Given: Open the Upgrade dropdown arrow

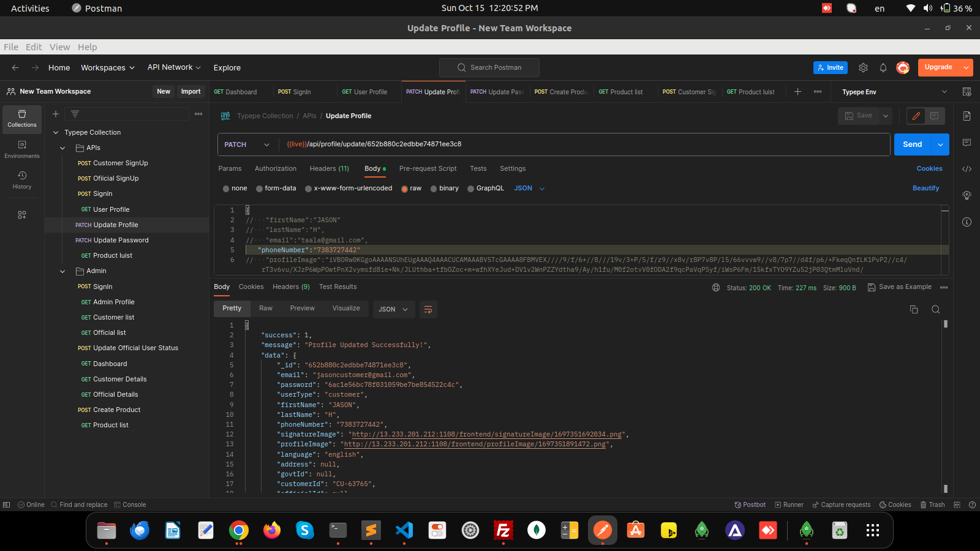Looking at the screenshot, I should click(966, 67).
